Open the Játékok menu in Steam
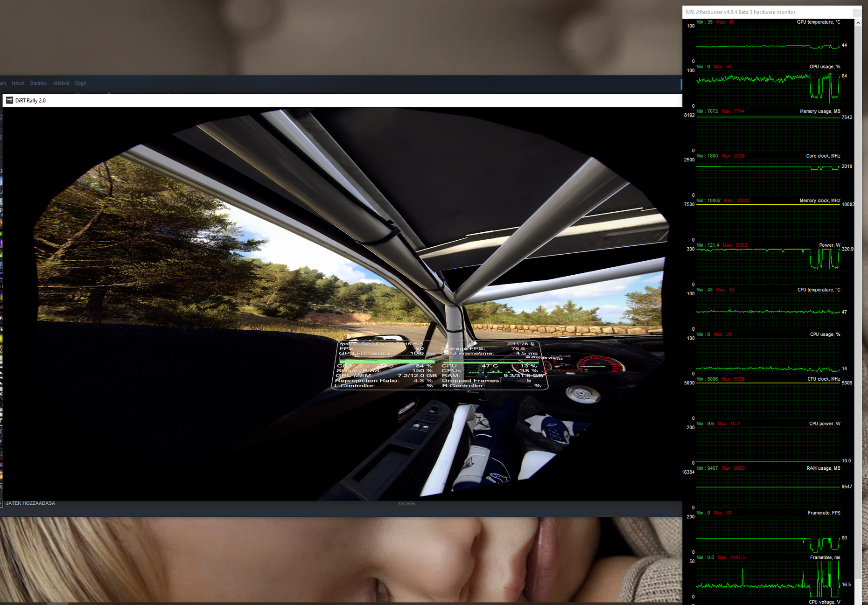 pyautogui.click(x=61, y=83)
